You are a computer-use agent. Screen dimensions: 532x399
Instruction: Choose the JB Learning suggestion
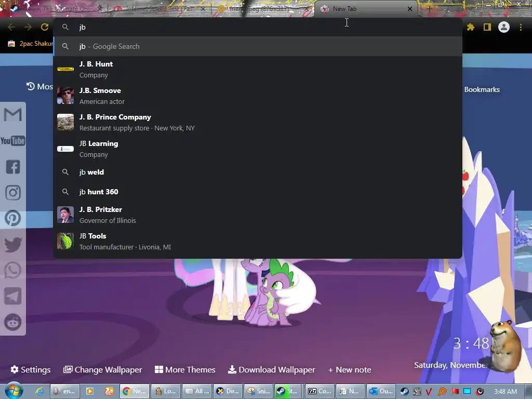pos(258,149)
